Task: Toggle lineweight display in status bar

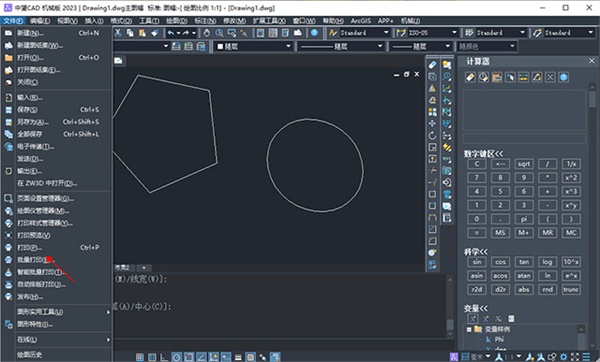Action: coord(238,357)
